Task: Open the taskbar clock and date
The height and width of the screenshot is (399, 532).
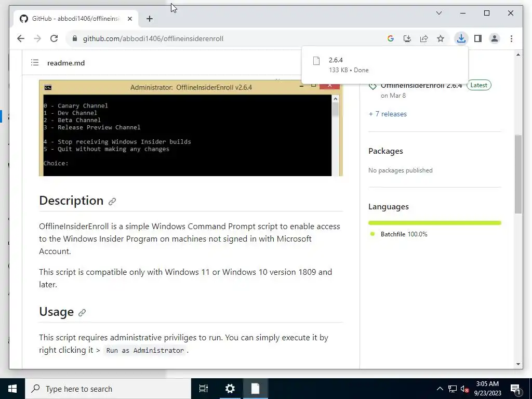Action: 487,389
